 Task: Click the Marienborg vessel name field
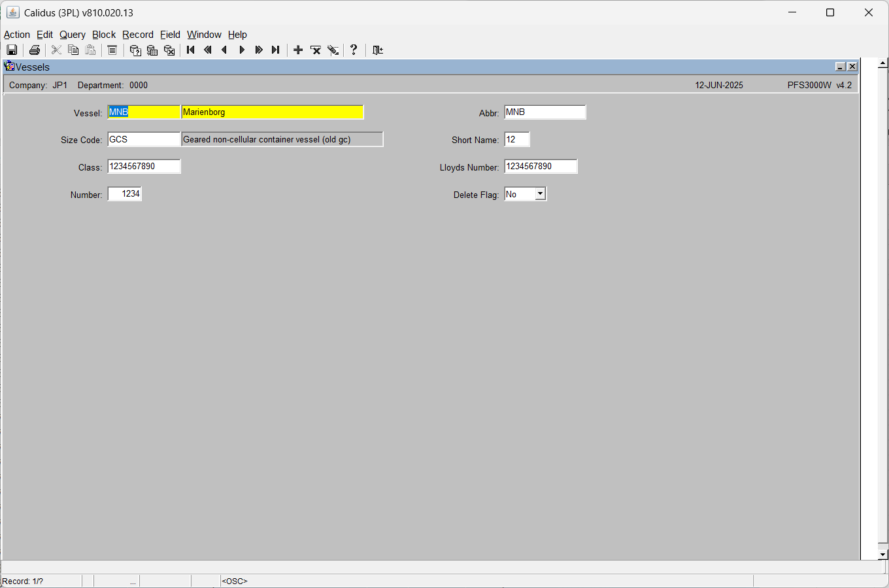[x=273, y=112]
